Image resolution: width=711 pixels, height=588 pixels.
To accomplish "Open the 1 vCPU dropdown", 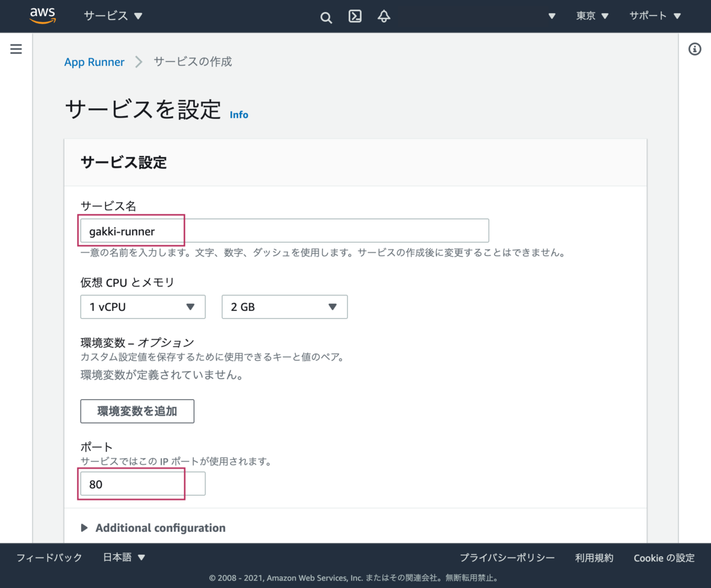I will coord(143,307).
